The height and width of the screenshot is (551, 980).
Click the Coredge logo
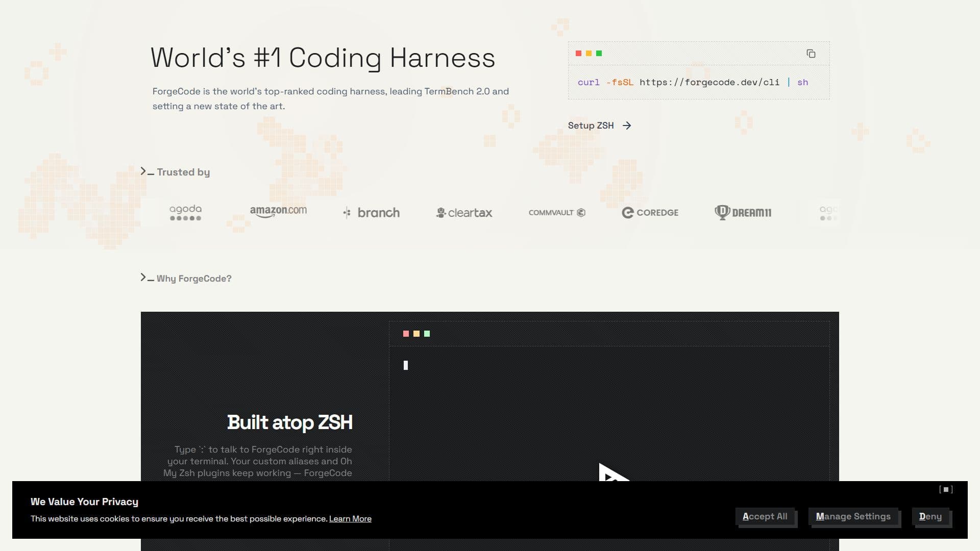click(650, 213)
